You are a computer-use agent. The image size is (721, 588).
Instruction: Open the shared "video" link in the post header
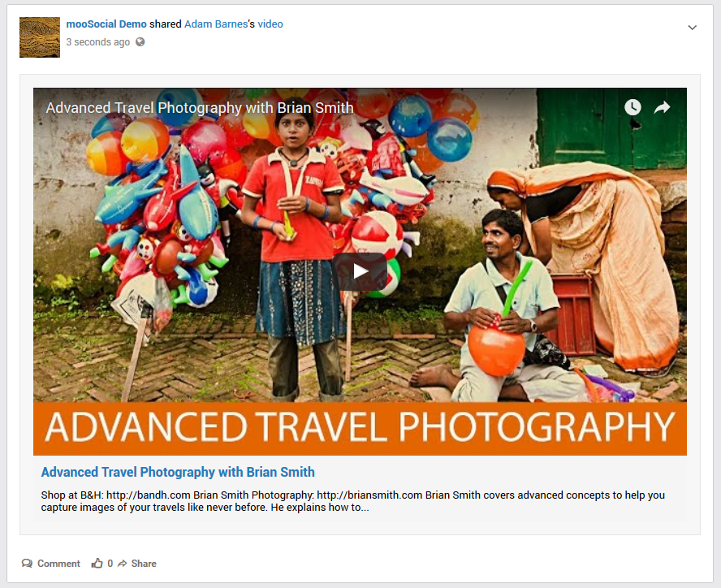(x=270, y=24)
